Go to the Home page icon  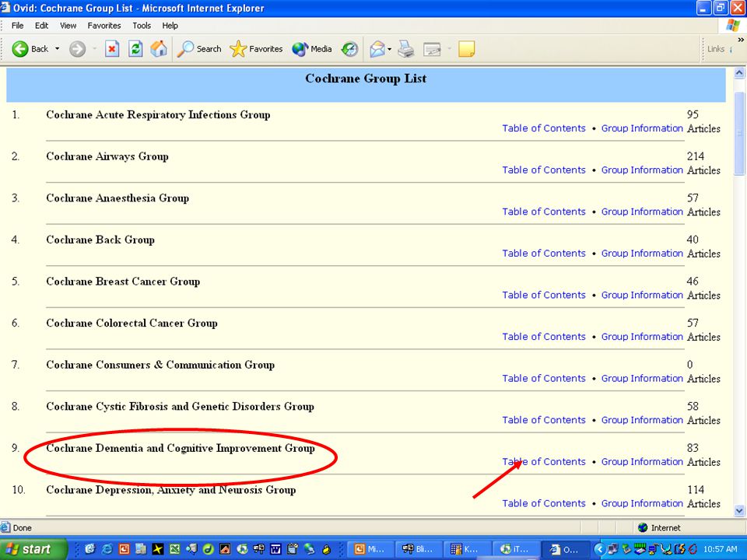click(159, 48)
